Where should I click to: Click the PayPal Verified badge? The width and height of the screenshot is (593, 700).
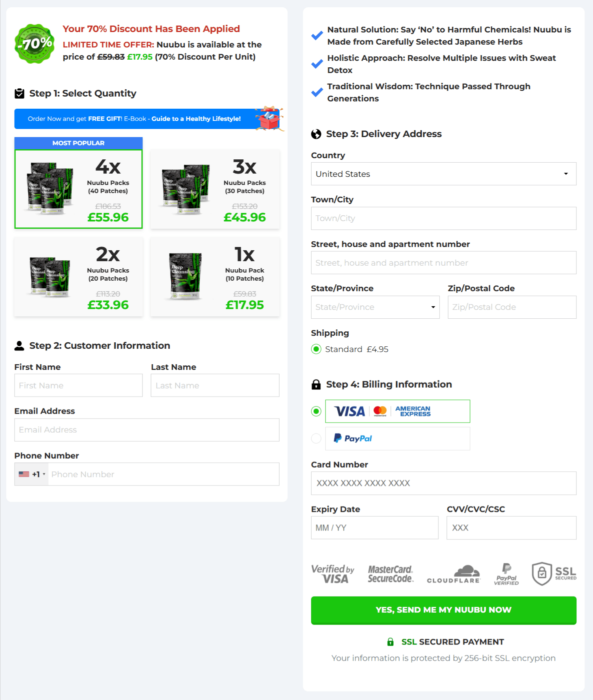point(507,574)
